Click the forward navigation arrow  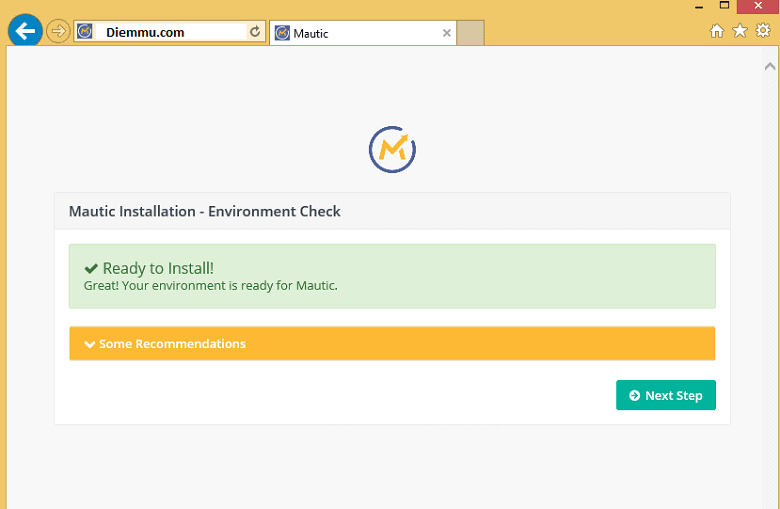click(58, 31)
